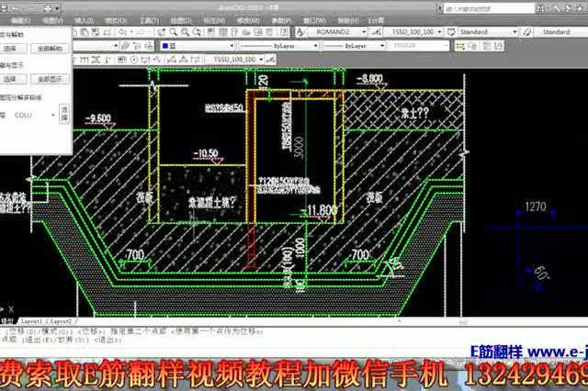Click the dimension update icon after TSSD_100_100
588x391 pixels.
[271, 60]
